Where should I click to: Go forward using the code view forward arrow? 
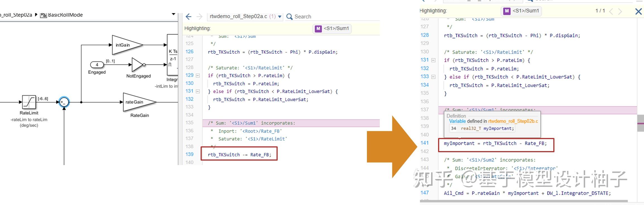tap(199, 17)
